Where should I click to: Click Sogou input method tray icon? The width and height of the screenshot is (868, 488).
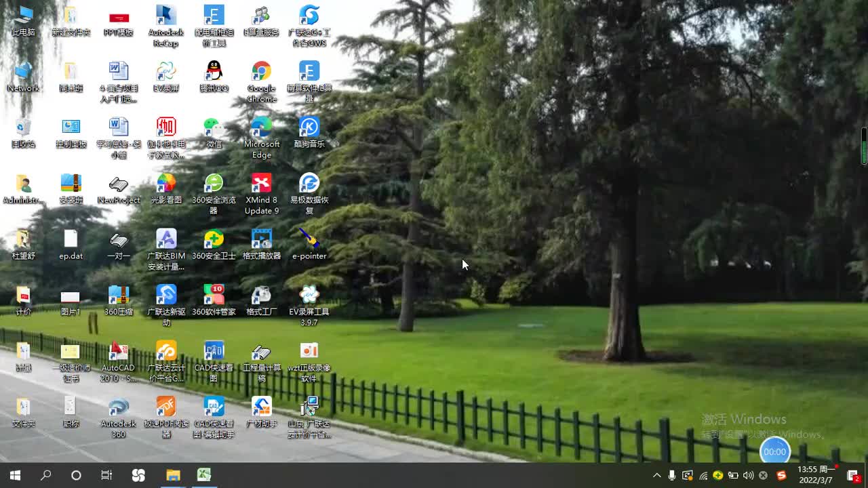781,475
